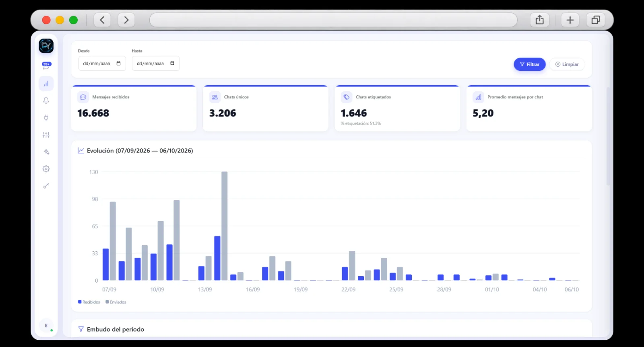This screenshot has width=644, height=347.
Task: Click the 01/10 axis label
Action: (x=492, y=290)
